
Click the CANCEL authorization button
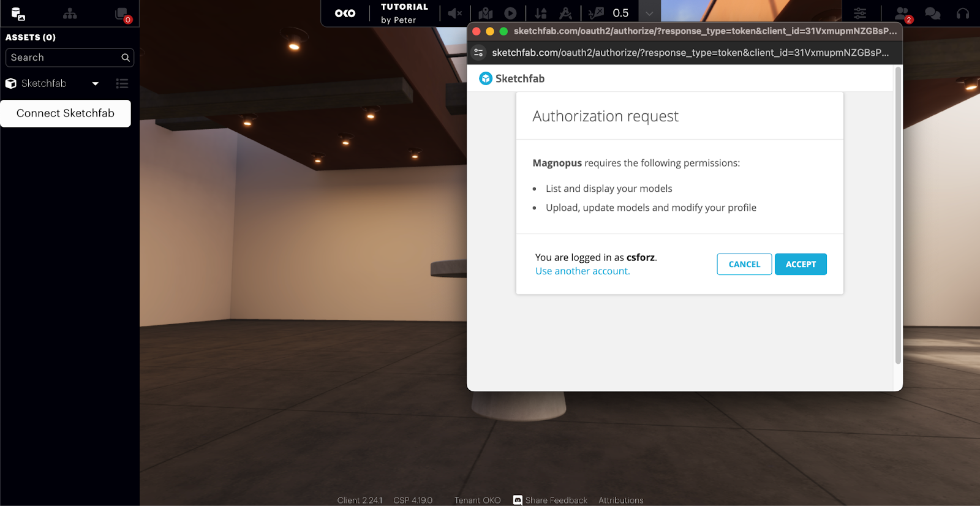click(x=744, y=264)
